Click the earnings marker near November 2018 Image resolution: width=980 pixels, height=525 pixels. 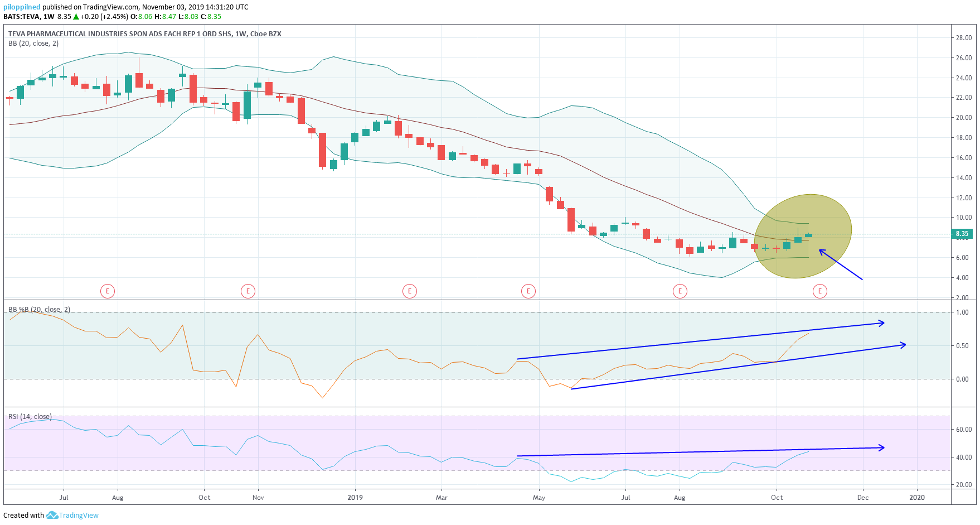click(248, 291)
